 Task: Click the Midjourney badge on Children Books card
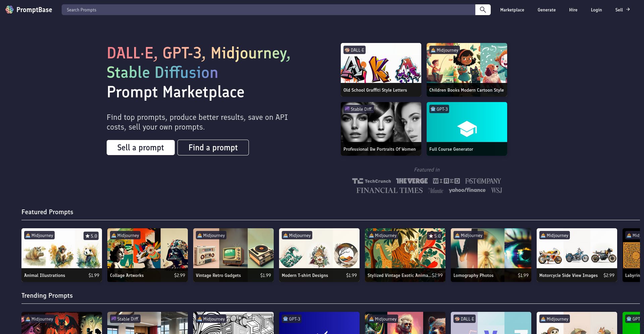tap(444, 50)
